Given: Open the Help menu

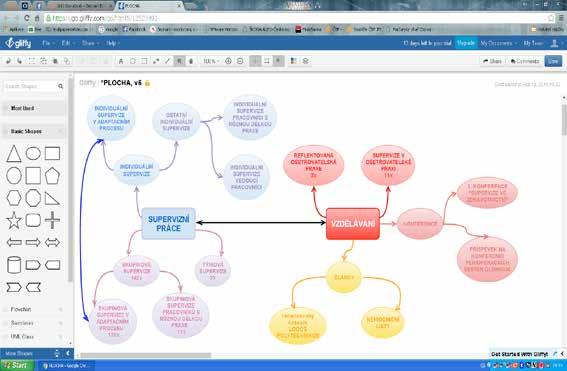Looking at the screenshot, I should point(112,43).
